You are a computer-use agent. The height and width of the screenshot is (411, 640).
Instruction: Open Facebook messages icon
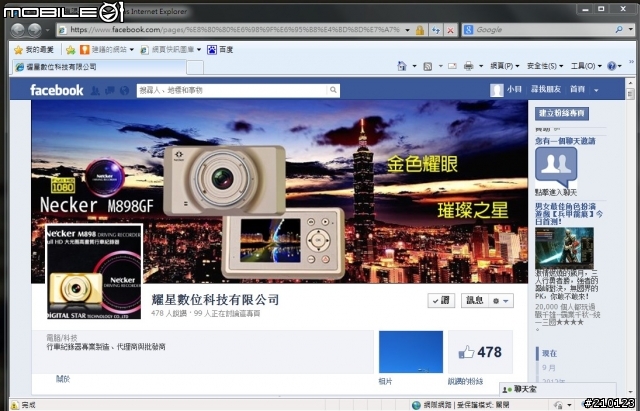tap(110, 91)
